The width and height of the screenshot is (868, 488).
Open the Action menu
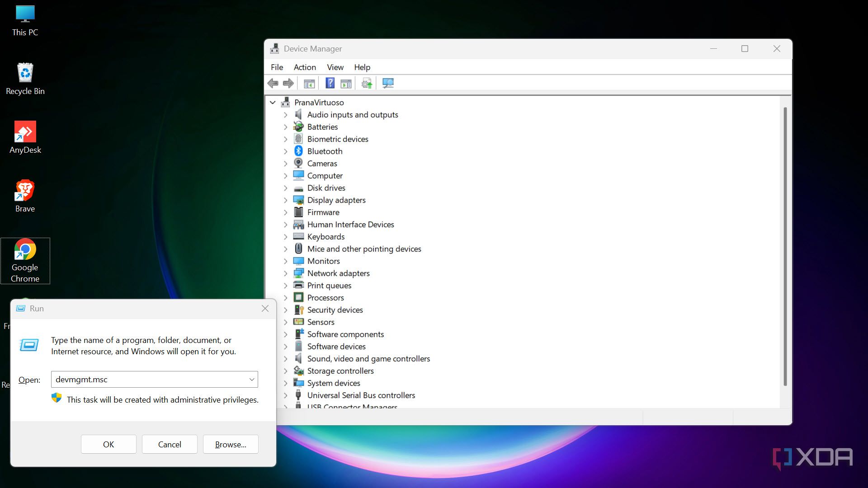click(x=305, y=67)
